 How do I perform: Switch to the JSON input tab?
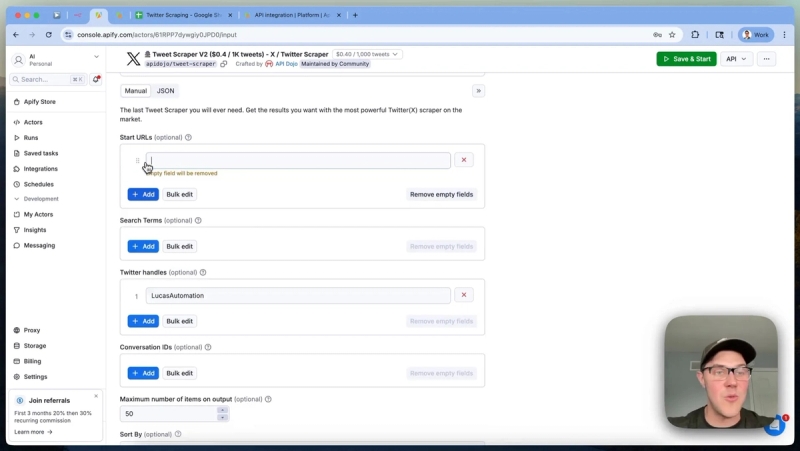click(x=165, y=91)
